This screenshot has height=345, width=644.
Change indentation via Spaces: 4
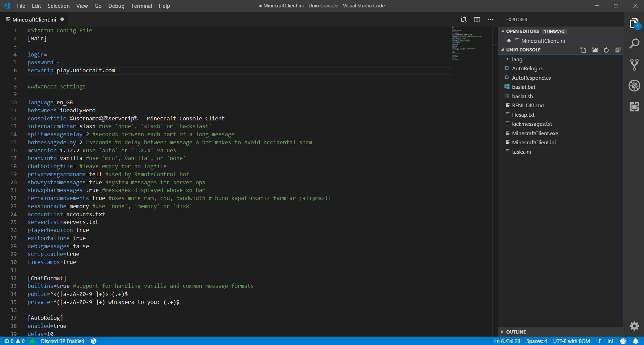point(536,341)
